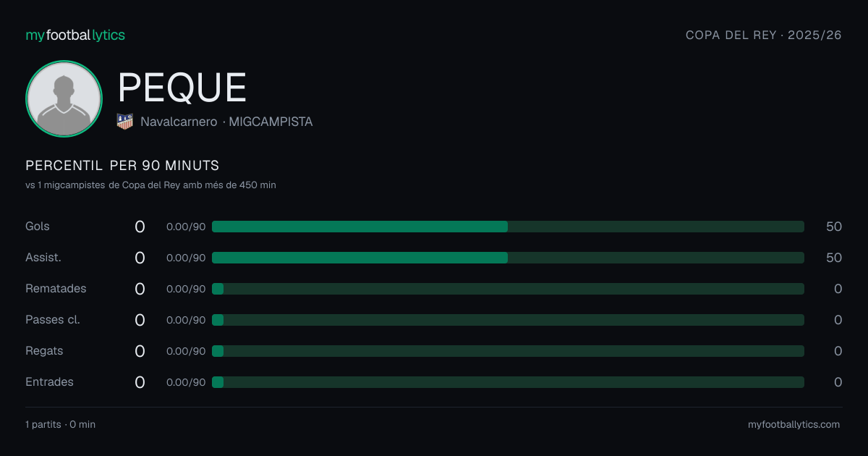
Task: Click the MIGCAMPISTA position label
Action: (x=271, y=122)
